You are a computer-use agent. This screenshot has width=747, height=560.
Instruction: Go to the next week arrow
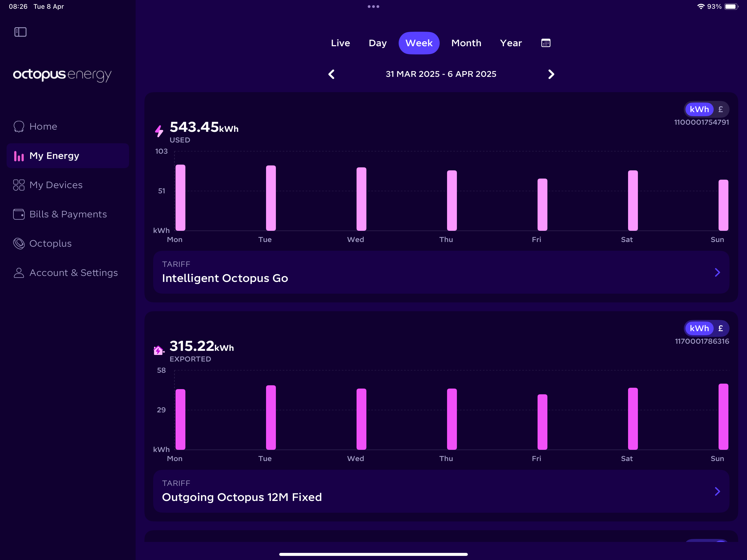(x=551, y=74)
